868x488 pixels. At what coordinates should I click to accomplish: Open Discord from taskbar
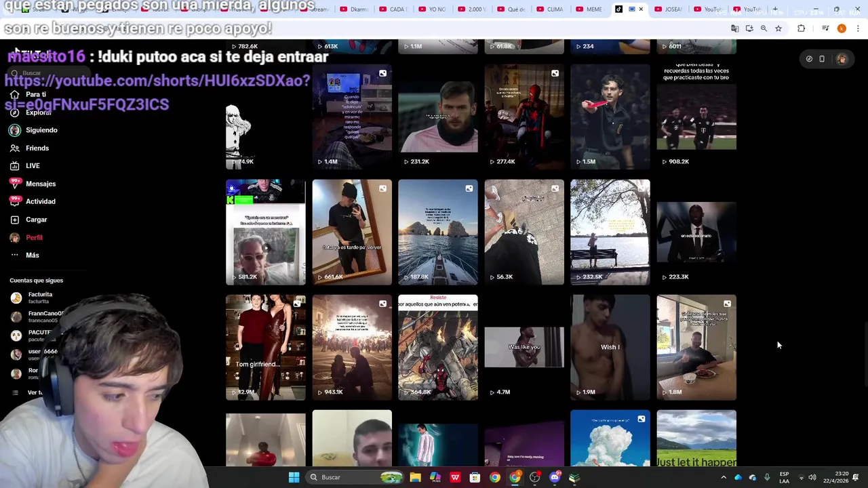555,477
